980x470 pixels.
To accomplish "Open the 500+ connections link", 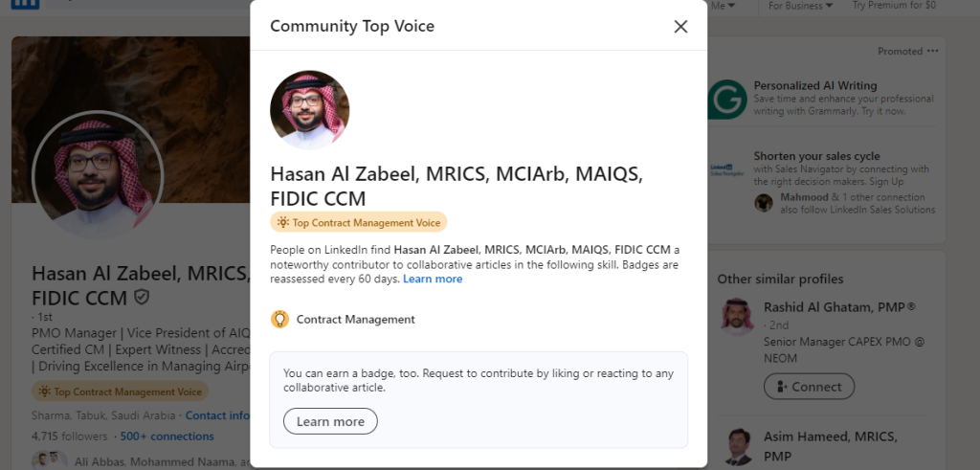I will coord(168,436).
